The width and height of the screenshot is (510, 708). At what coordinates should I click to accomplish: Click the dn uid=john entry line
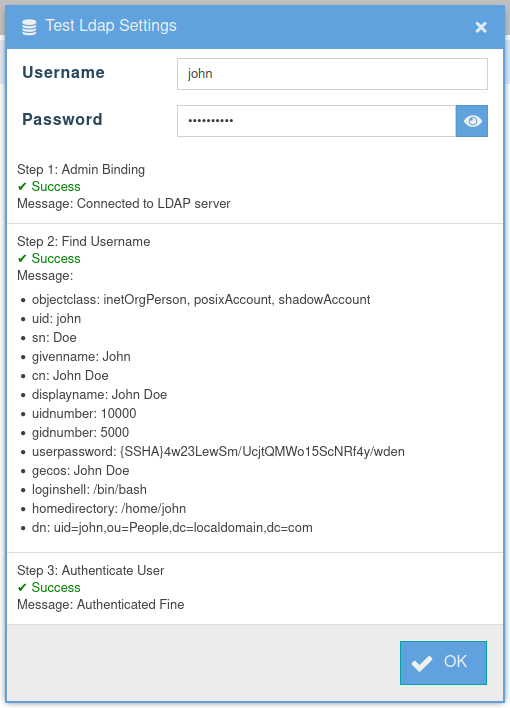(x=172, y=527)
